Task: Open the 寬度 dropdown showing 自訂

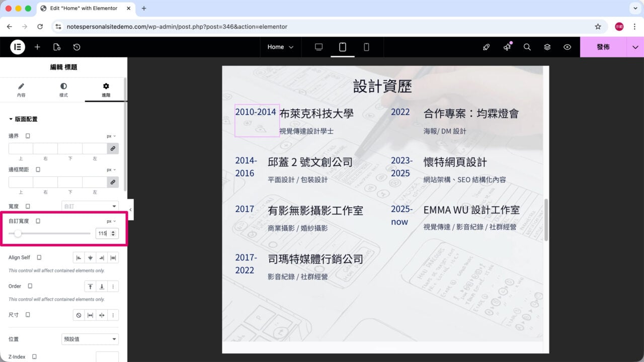Action: [90, 206]
